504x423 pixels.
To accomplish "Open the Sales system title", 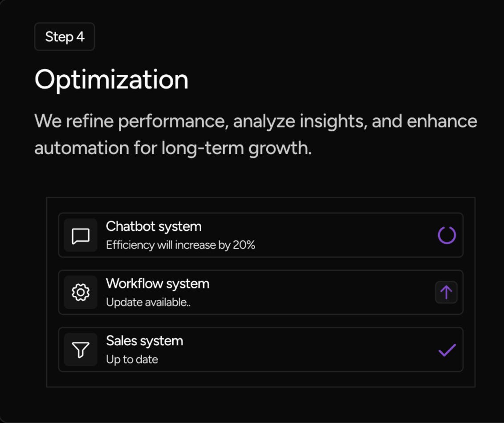I will [x=144, y=341].
